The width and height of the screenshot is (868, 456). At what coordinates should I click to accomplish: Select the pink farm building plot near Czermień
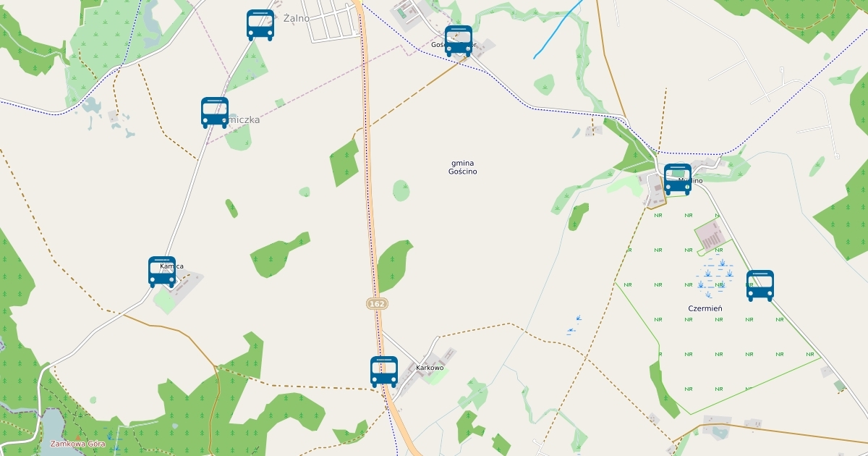pos(712,235)
